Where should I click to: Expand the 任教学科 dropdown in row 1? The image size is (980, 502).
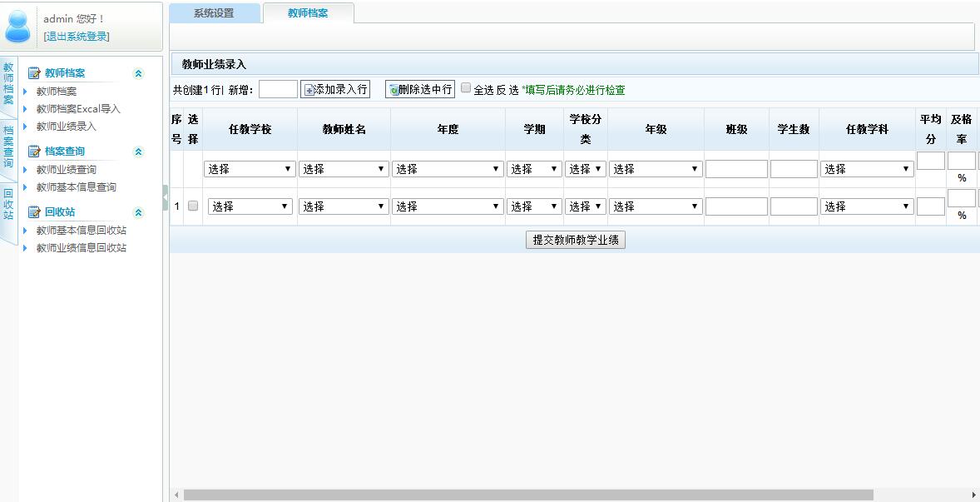(867, 206)
